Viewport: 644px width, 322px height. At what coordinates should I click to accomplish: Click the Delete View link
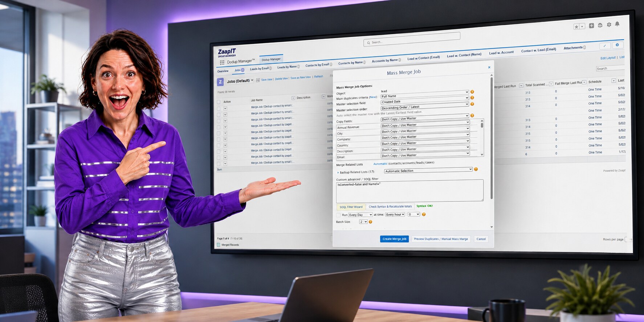[281, 78]
